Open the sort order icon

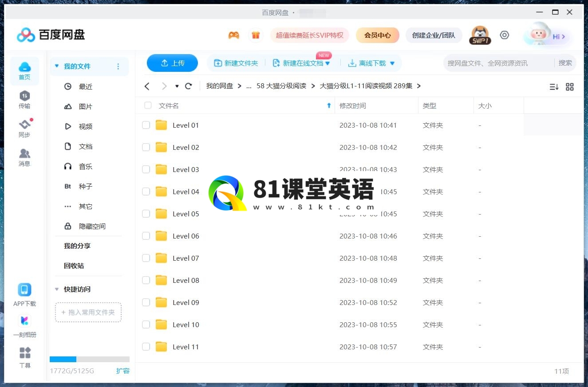pos(554,87)
